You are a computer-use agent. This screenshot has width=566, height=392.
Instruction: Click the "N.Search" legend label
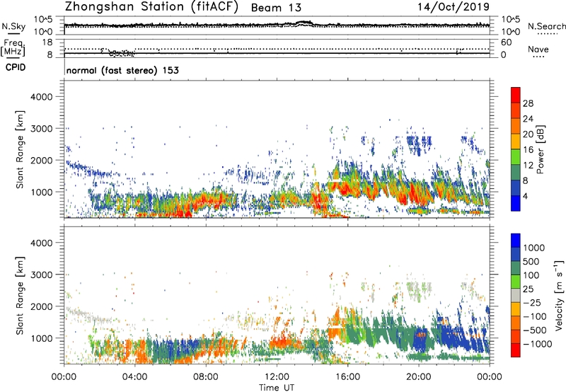546,26
